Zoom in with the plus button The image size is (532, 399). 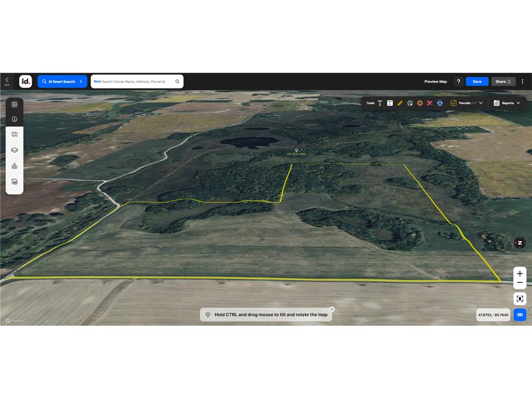point(520,273)
